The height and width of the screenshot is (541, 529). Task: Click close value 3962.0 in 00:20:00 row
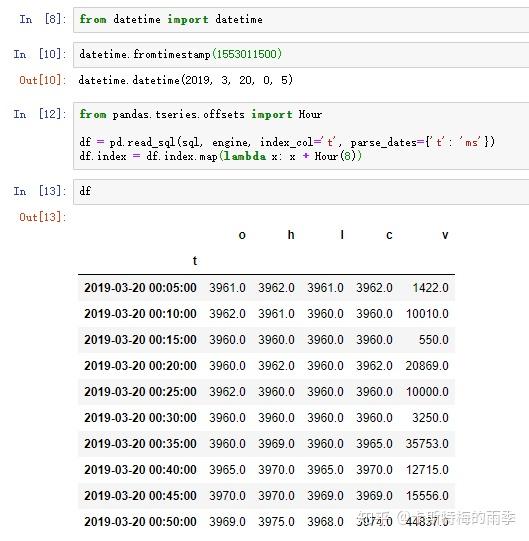[374, 366]
